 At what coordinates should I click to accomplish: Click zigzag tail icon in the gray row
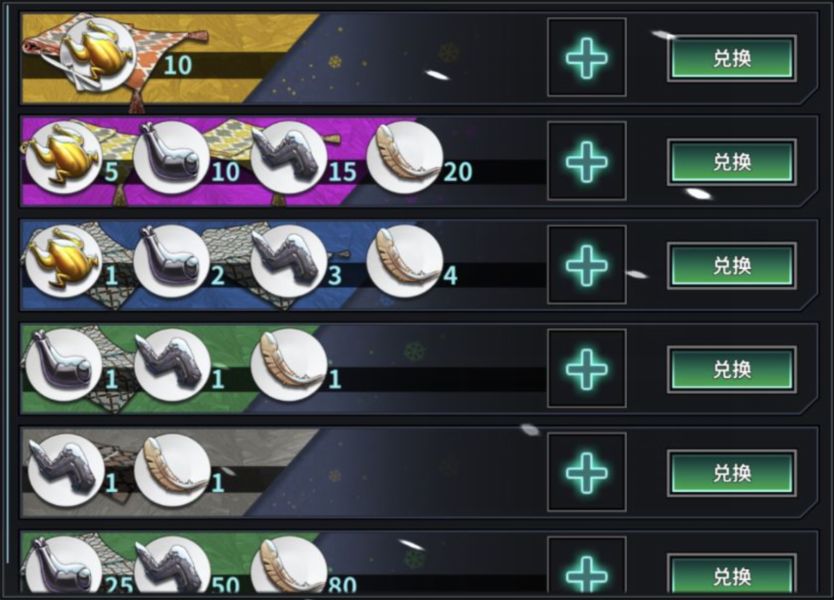pos(64,469)
